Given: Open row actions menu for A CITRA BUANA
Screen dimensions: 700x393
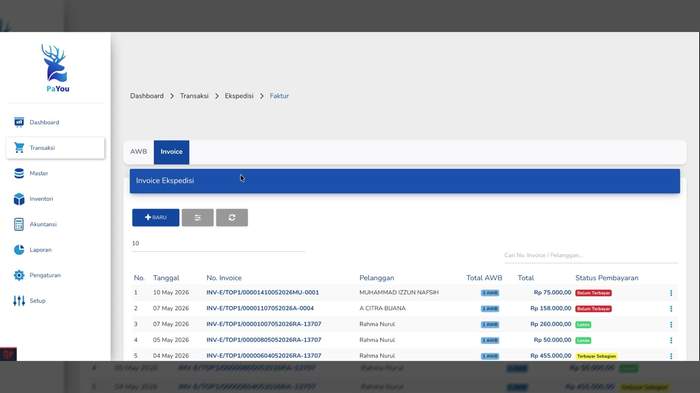Looking at the screenshot, I should point(671,309).
